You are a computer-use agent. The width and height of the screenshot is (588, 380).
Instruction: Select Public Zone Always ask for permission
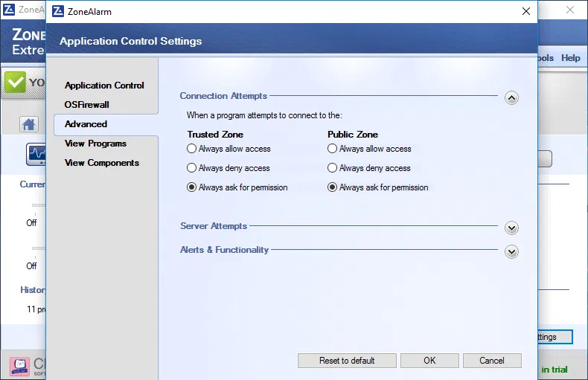[x=333, y=187]
